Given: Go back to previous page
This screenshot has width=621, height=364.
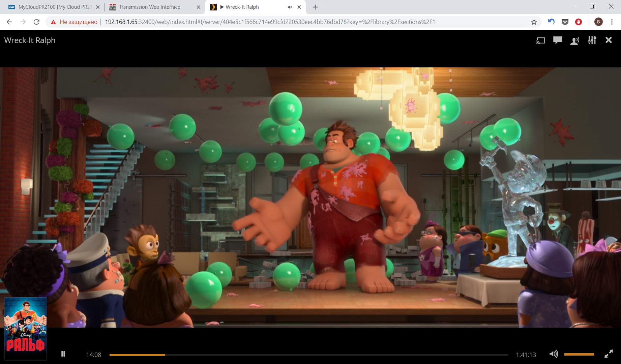Looking at the screenshot, I should [x=9, y=22].
